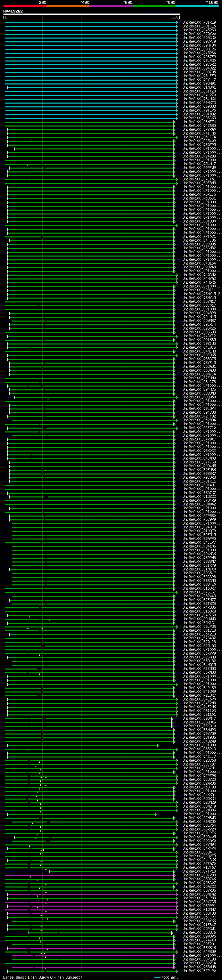Select the UniRef100_A5DZ46 label

click(199, 879)
